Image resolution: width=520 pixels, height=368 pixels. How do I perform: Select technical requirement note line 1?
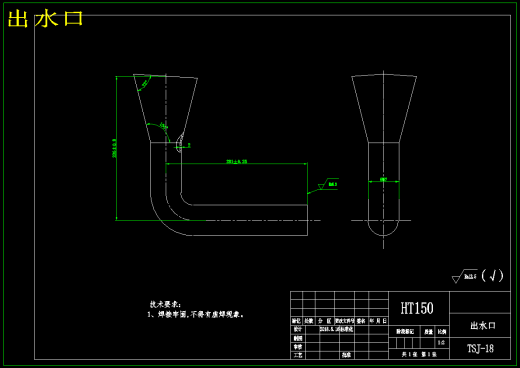[x=196, y=314]
